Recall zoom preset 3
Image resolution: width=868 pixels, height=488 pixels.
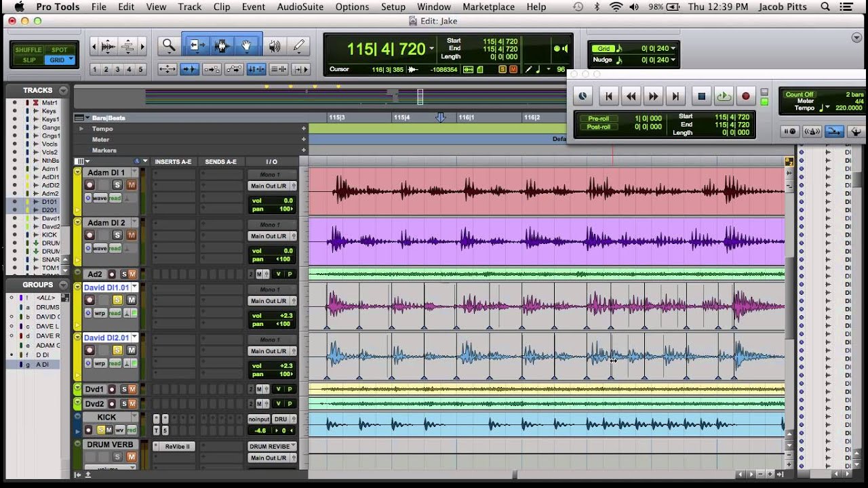pos(117,69)
